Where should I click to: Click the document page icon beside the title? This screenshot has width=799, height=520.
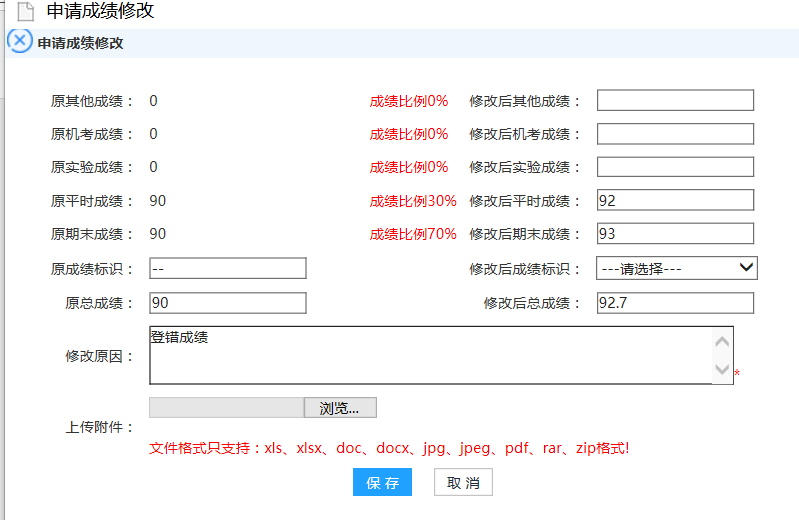coord(25,13)
